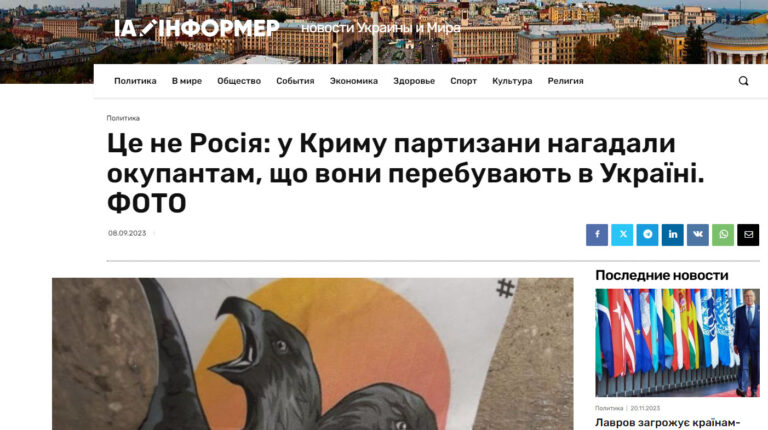Go to the ІА Інформер logo homepage

click(x=196, y=28)
